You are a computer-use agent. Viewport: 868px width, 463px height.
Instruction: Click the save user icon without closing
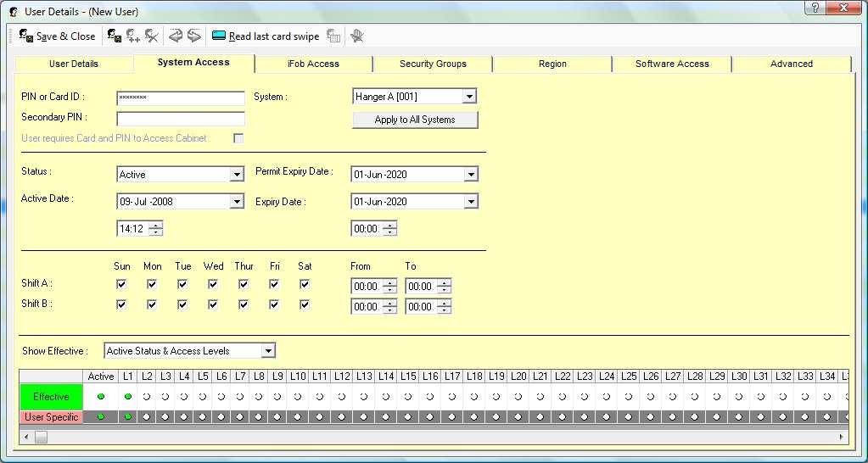(x=115, y=36)
